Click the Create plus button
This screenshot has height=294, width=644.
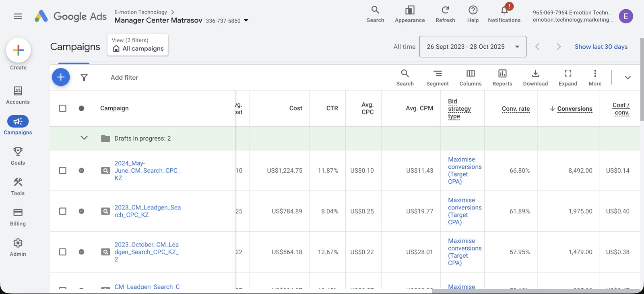19,50
